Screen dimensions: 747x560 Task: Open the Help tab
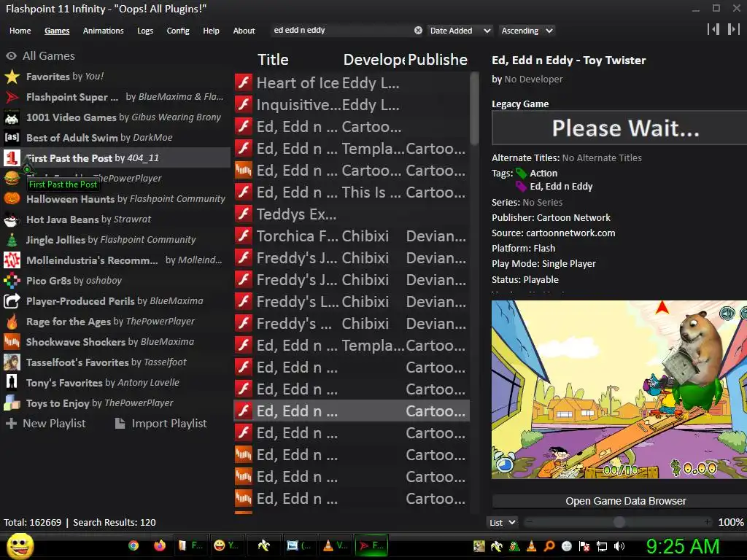pyautogui.click(x=211, y=31)
